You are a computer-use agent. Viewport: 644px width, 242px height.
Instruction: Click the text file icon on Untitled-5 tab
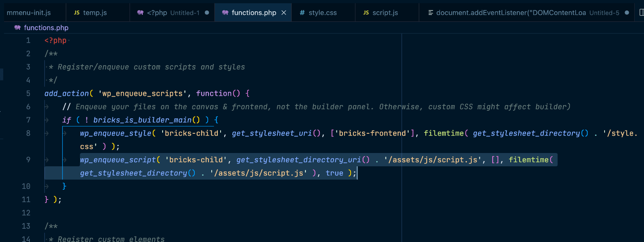[x=431, y=12]
